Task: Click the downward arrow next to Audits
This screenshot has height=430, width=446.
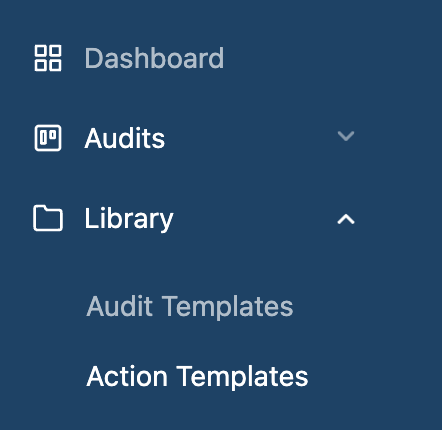Action: (346, 136)
